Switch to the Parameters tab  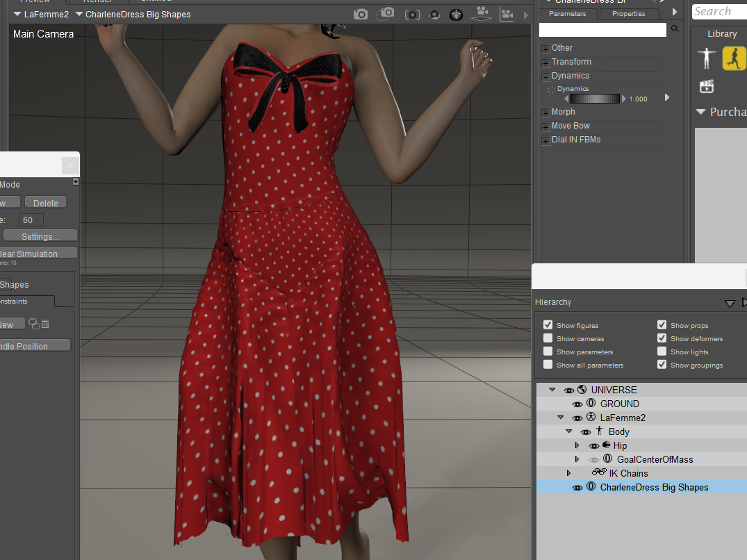567,14
